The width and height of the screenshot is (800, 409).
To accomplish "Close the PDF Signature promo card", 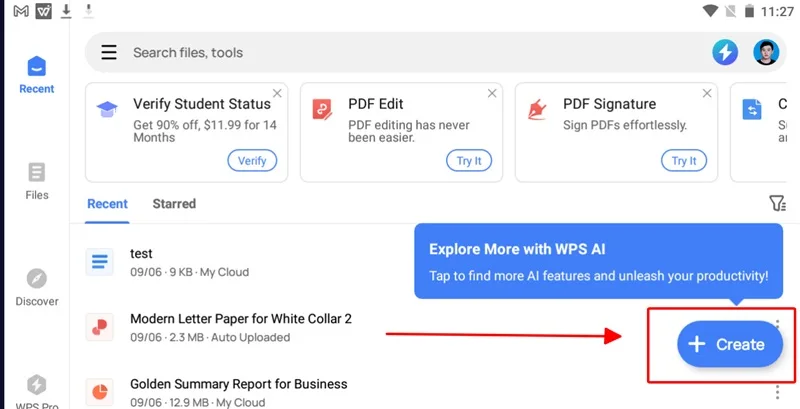I will coord(707,93).
